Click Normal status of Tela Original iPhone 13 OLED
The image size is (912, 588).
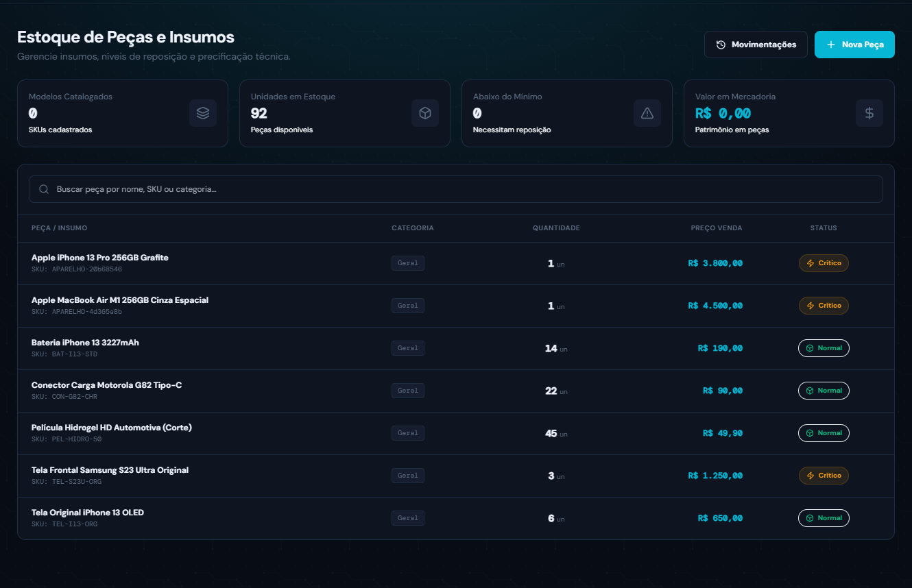[x=824, y=518]
